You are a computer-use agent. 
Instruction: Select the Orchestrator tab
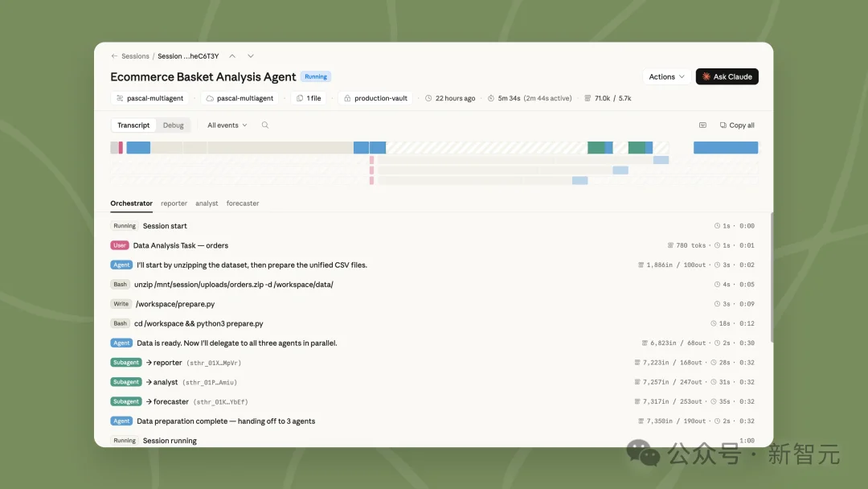[131, 203]
